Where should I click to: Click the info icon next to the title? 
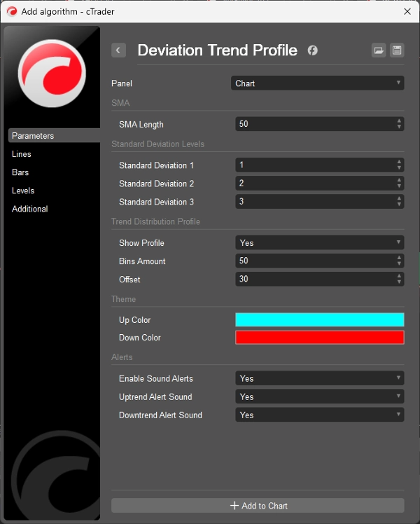click(313, 50)
